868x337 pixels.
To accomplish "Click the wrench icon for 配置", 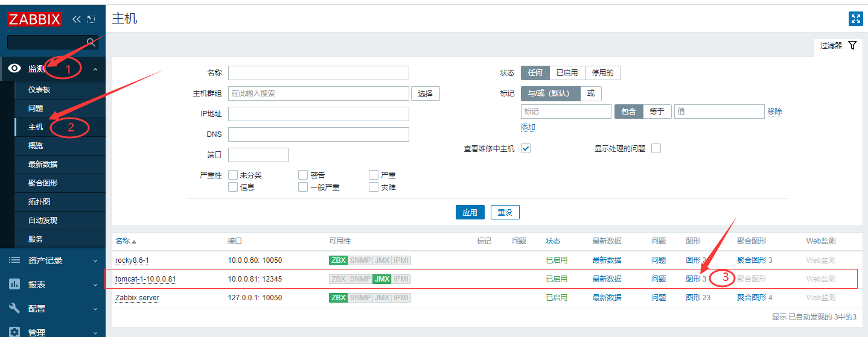I will pyautogui.click(x=14, y=308).
